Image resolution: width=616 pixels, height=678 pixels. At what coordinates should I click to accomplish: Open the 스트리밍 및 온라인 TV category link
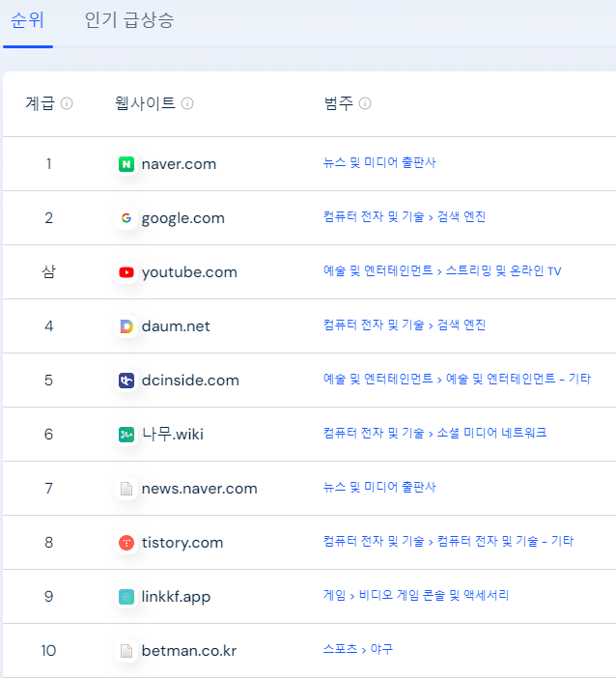tap(503, 270)
